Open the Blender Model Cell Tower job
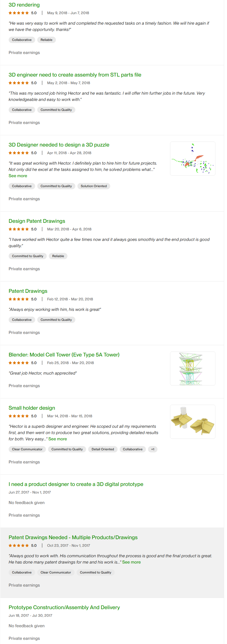Viewport: 227px width, 644px height. (64, 355)
